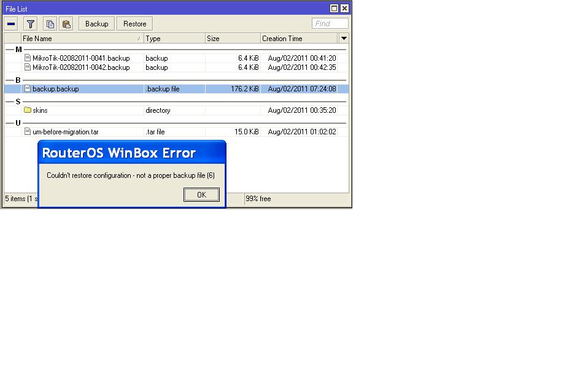Click the .backup file type cell
Screen dimensions: 588x368
tap(163, 89)
